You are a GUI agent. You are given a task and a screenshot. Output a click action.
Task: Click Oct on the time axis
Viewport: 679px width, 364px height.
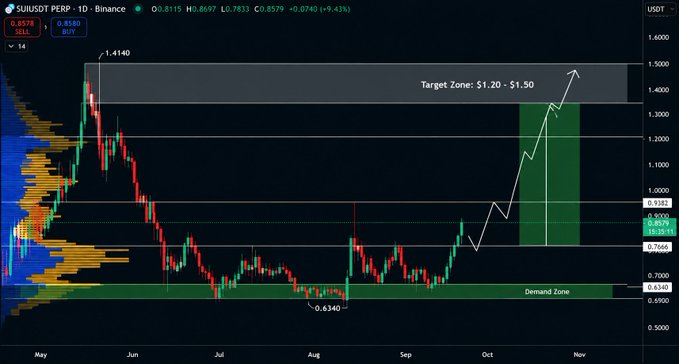click(488, 354)
